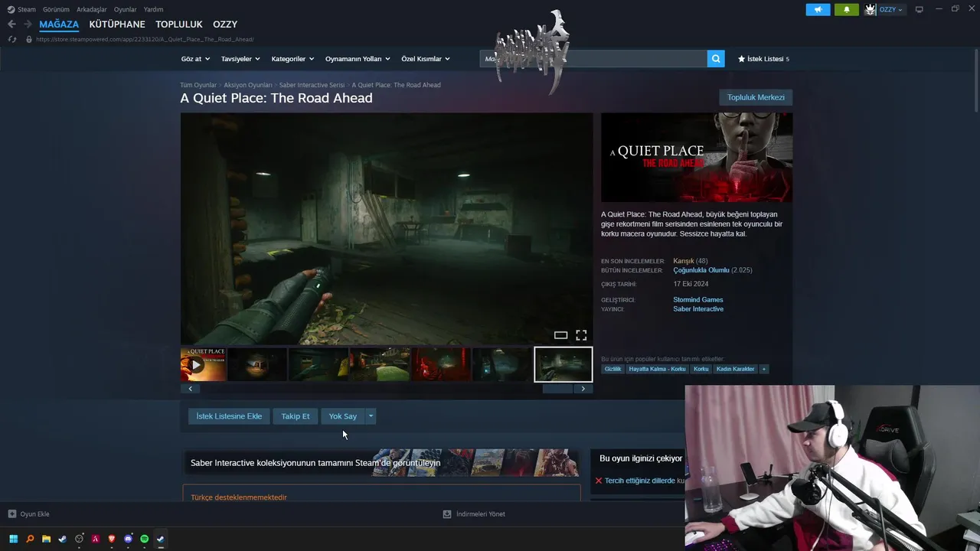Open the OZZY profile tab

click(225, 24)
